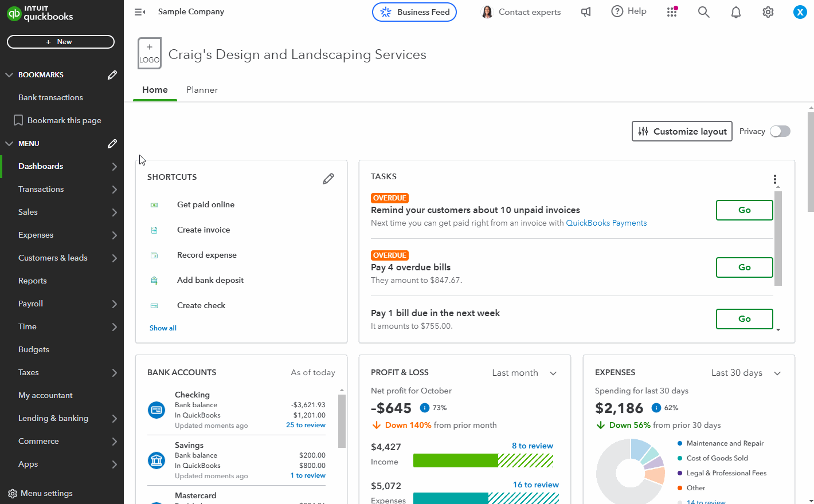Click the Profit & Loss 73% info icon
Screen dimensions: 814x504
[x=425, y=408]
